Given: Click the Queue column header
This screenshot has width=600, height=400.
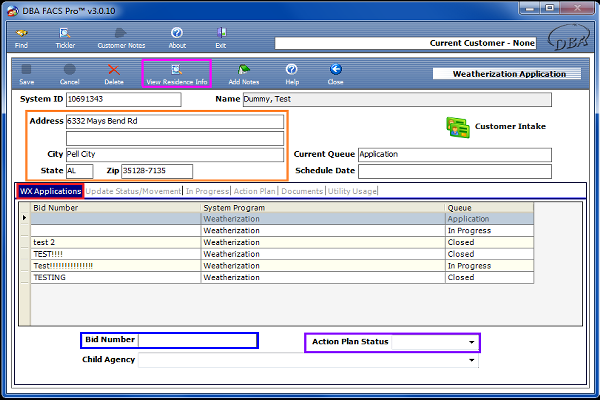Looking at the screenshot, I should [x=489, y=208].
